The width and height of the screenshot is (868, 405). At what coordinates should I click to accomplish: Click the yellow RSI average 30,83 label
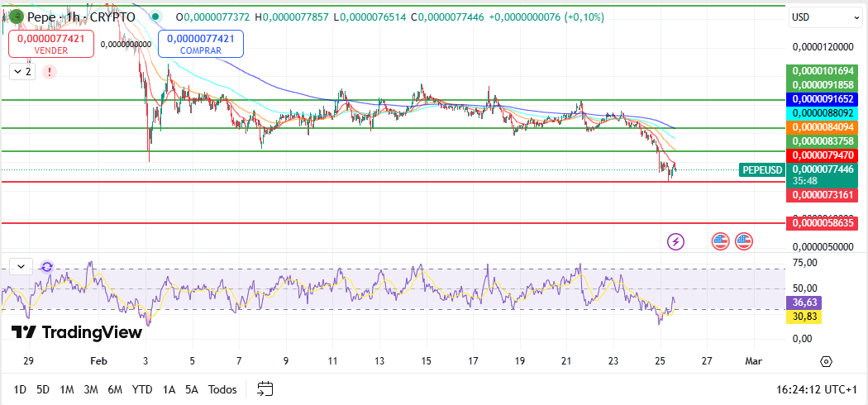coord(804,317)
